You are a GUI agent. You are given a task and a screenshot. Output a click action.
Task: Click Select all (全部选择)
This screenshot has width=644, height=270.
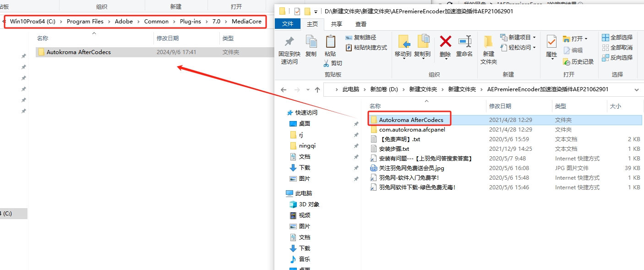[617, 38]
